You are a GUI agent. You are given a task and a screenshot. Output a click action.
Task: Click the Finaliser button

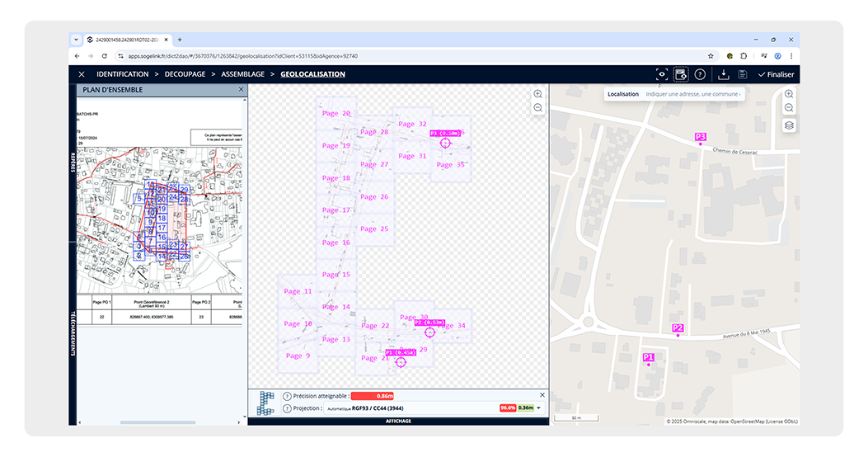click(776, 74)
